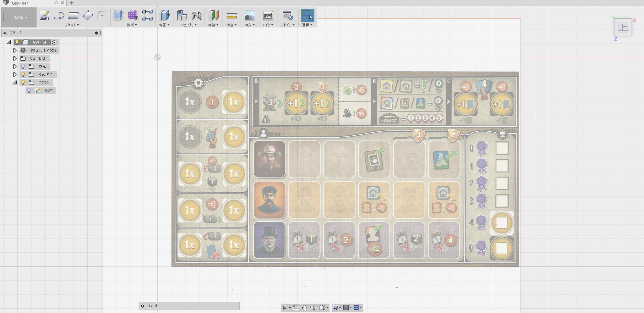
Task: Open the 構築 menu
Action: (213, 25)
